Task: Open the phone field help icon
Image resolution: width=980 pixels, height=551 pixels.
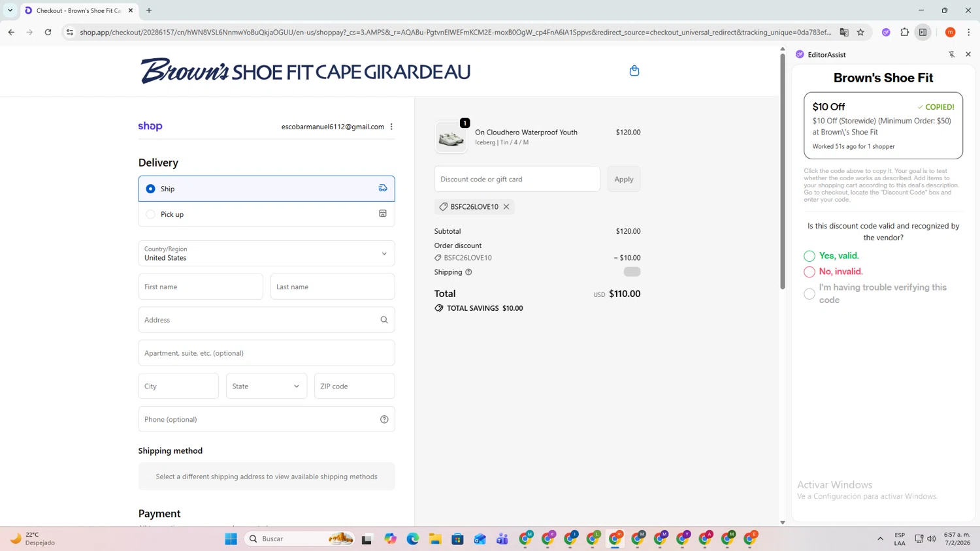Action: point(384,419)
